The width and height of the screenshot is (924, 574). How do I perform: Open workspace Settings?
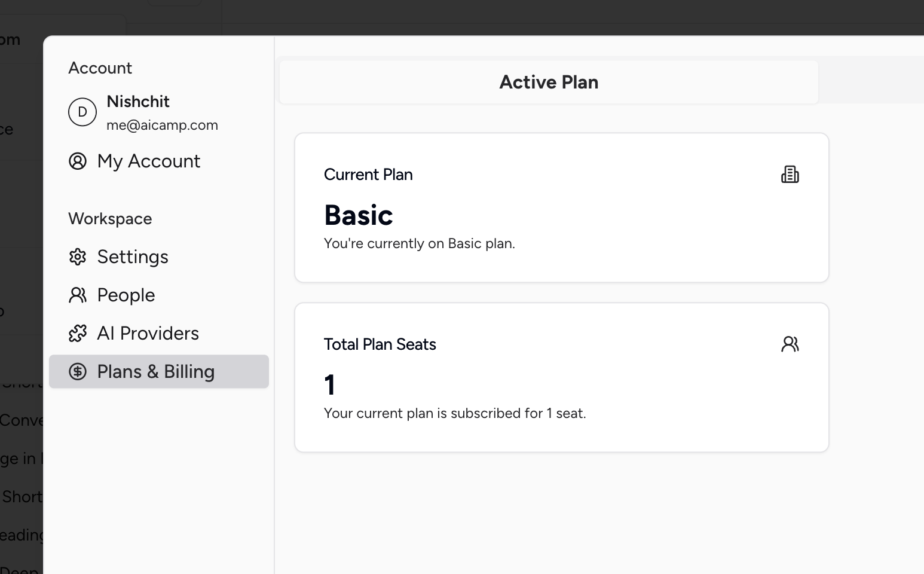coord(158,257)
